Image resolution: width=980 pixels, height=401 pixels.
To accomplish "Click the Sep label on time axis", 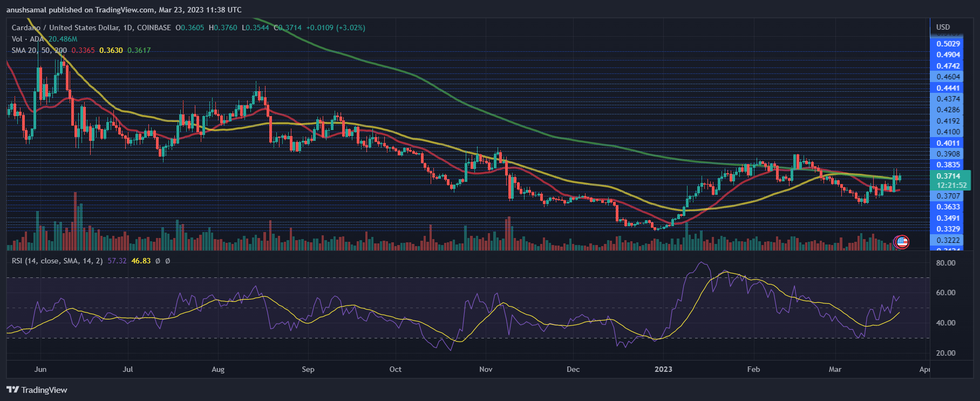I will (x=308, y=369).
